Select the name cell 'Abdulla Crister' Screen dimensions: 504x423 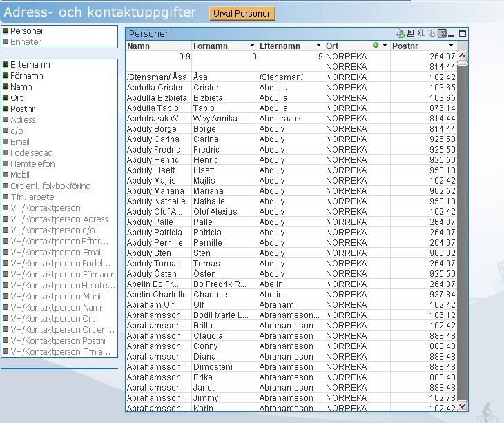click(159, 88)
